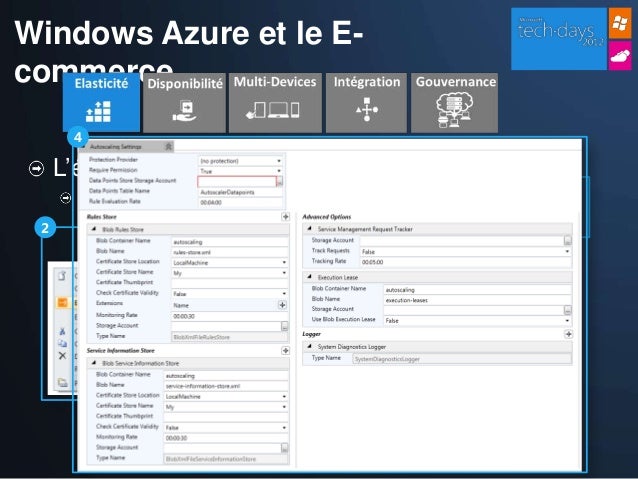The height and width of the screenshot is (479, 638).
Task: Click the Data Points Table Name field
Action: tap(240, 192)
